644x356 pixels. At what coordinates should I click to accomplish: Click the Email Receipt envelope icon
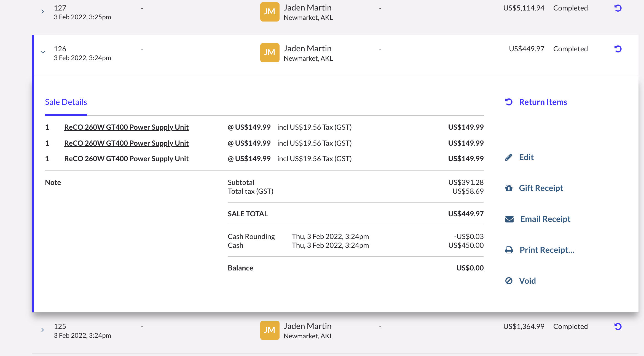(509, 219)
